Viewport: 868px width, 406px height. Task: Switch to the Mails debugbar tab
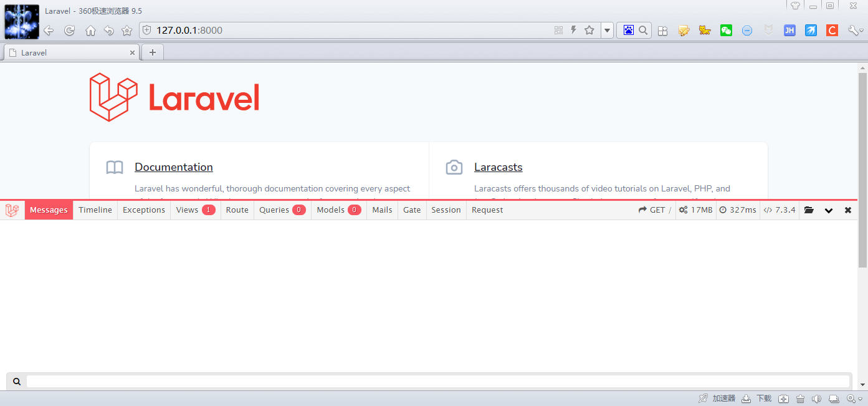tap(382, 210)
